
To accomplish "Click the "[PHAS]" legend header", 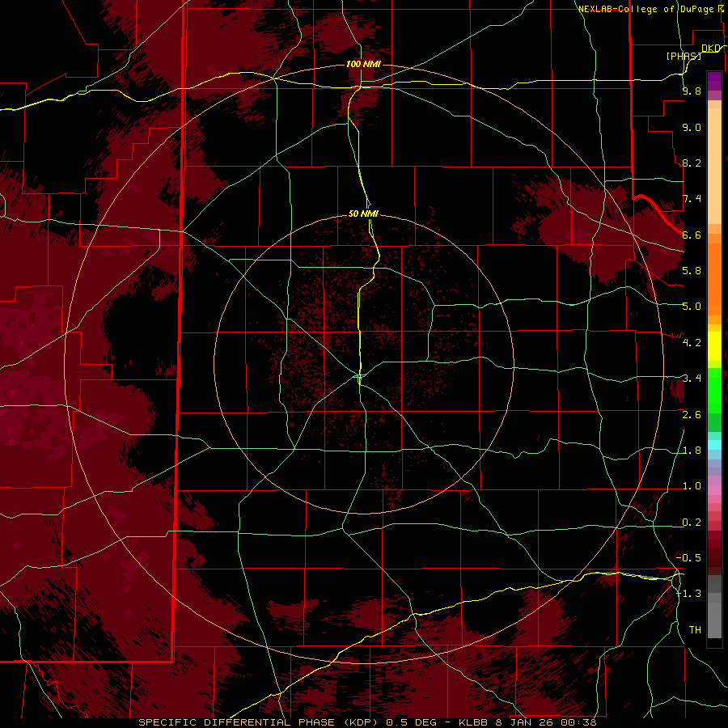I will pyautogui.click(x=684, y=56).
